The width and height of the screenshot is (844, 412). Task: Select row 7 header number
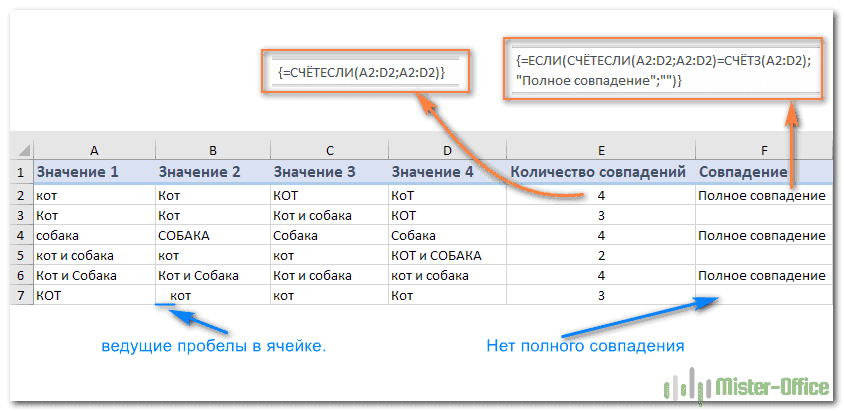[x=21, y=295]
